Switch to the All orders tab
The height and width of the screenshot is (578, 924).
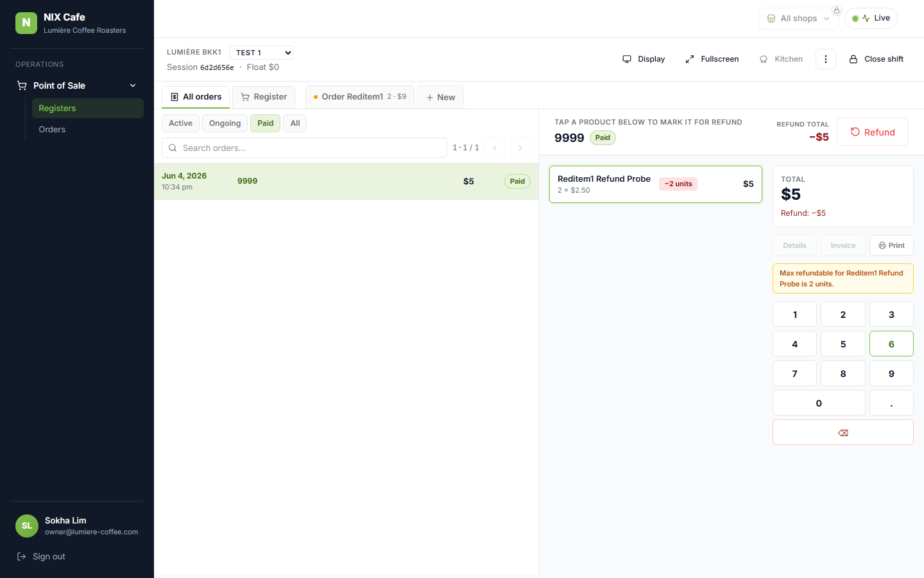pos(196,97)
